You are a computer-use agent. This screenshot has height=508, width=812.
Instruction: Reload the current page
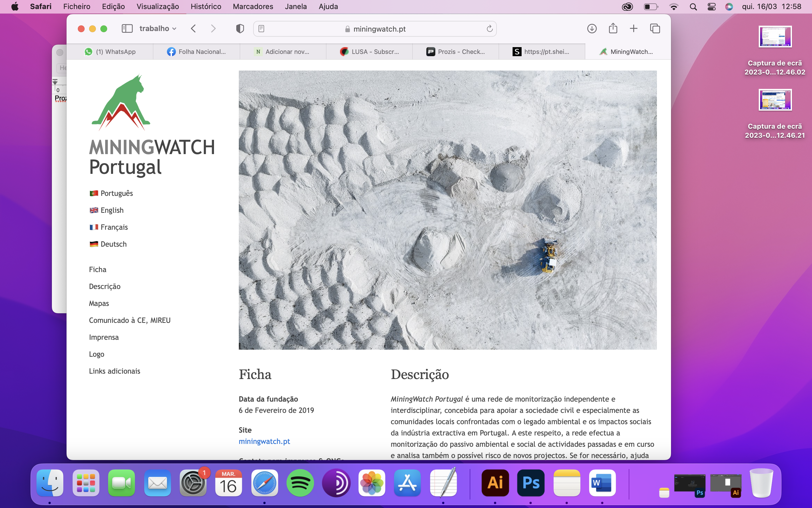click(x=489, y=29)
